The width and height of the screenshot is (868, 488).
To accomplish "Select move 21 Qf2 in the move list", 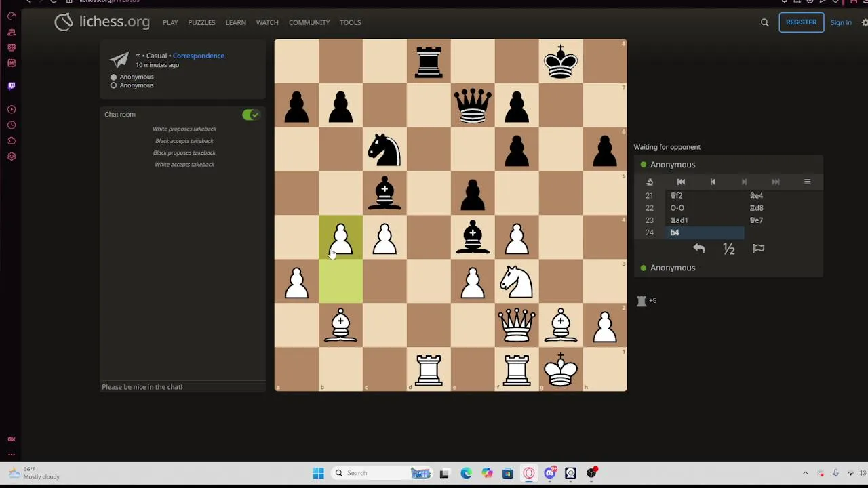I will [x=705, y=196].
